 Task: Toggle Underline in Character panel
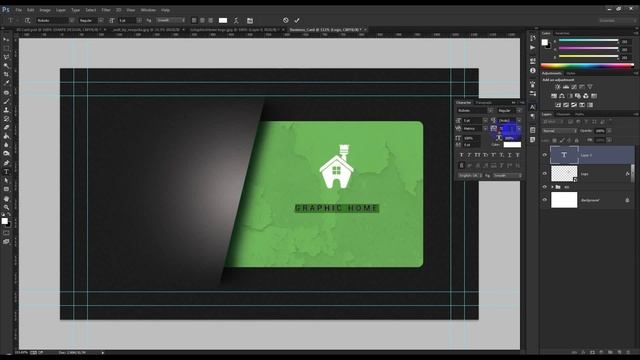509,155
